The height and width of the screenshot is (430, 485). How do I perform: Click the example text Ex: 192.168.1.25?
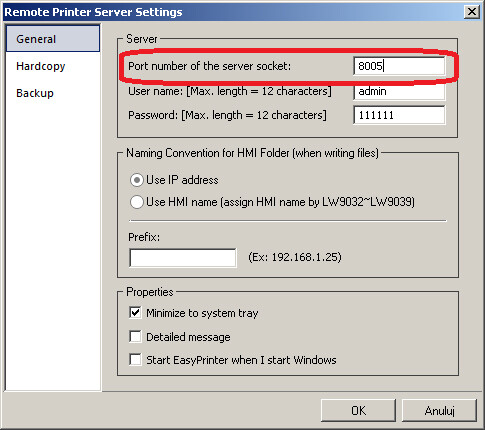[295, 257]
